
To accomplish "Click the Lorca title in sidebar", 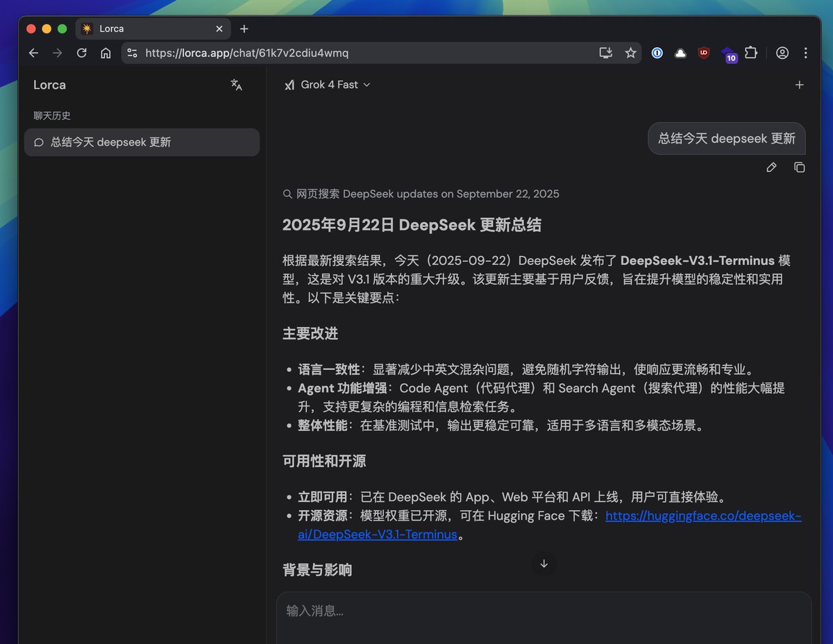I will pyautogui.click(x=49, y=85).
